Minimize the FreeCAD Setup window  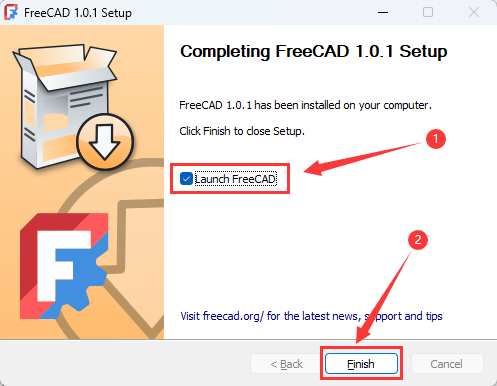[383, 12]
